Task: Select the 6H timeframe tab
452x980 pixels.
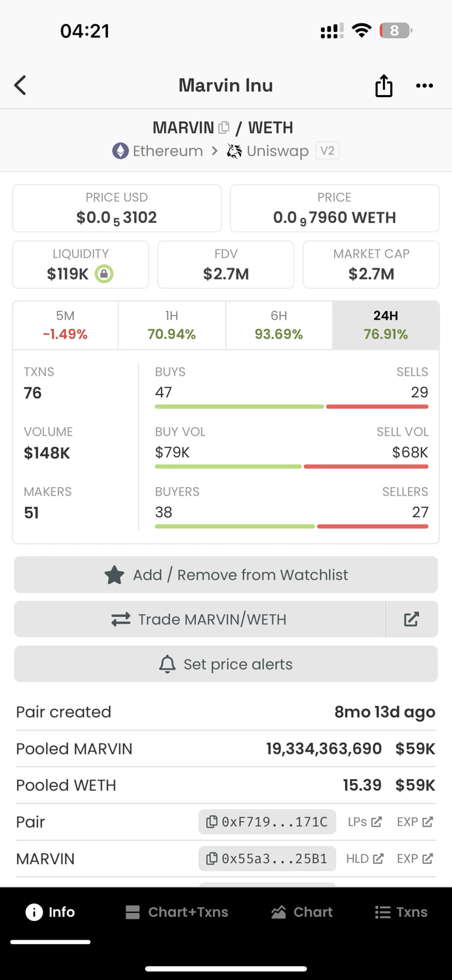Action: coord(279,325)
